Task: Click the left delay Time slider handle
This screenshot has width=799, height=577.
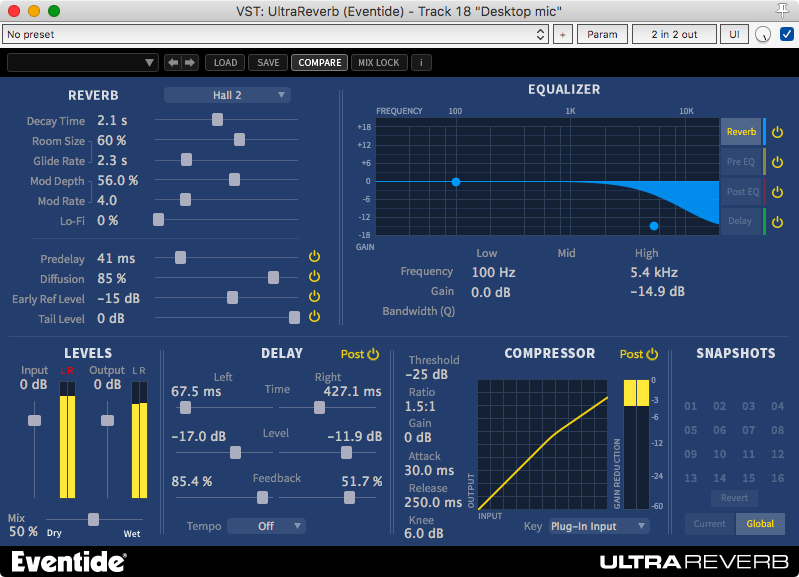Action: click(185, 407)
